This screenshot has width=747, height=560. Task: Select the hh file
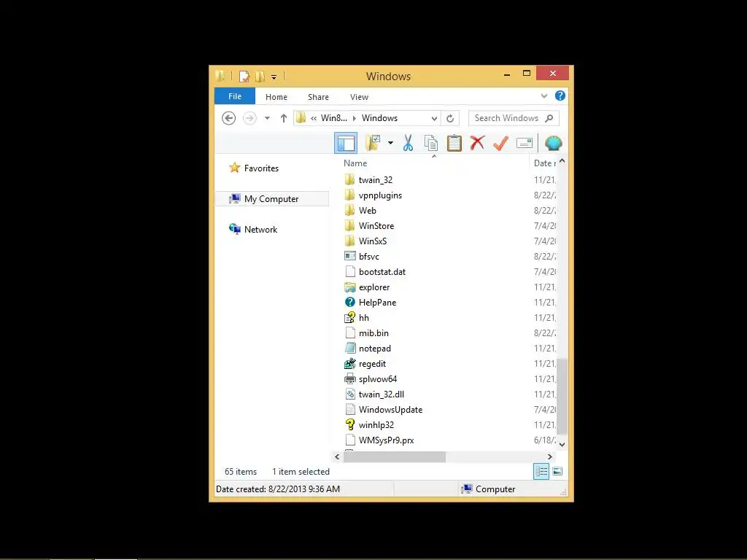click(363, 318)
